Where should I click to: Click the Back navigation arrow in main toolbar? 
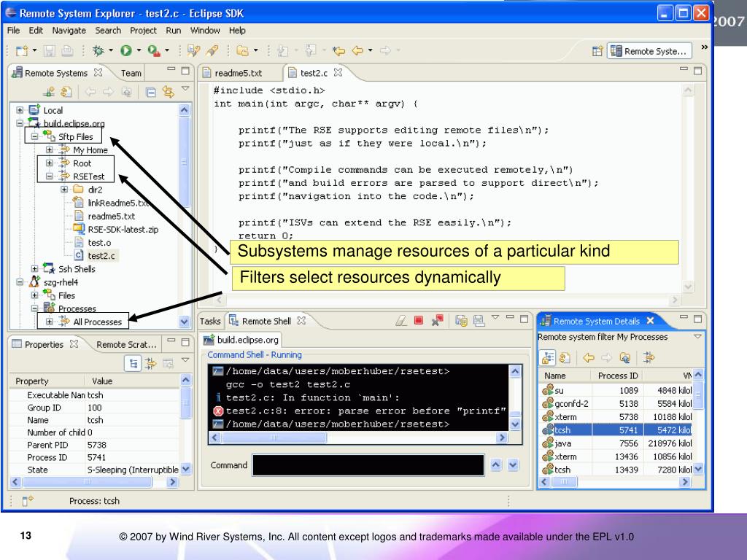(357, 50)
